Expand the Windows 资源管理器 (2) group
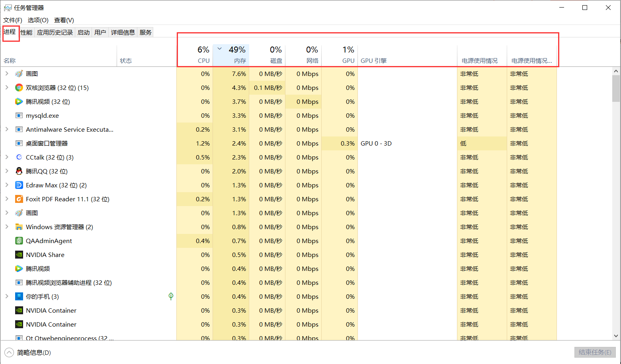The height and width of the screenshot is (364, 621). click(7, 227)
